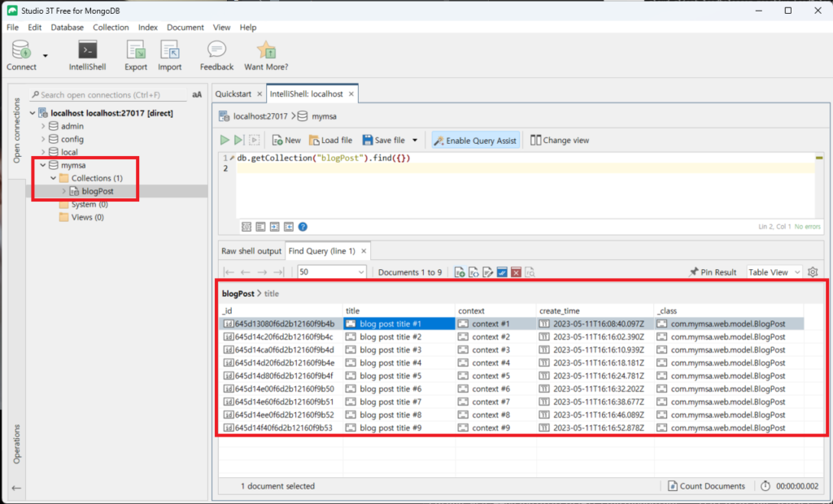The image size is (833, 504).
Task: Click the Export toolbar icon
Action: 136,50
